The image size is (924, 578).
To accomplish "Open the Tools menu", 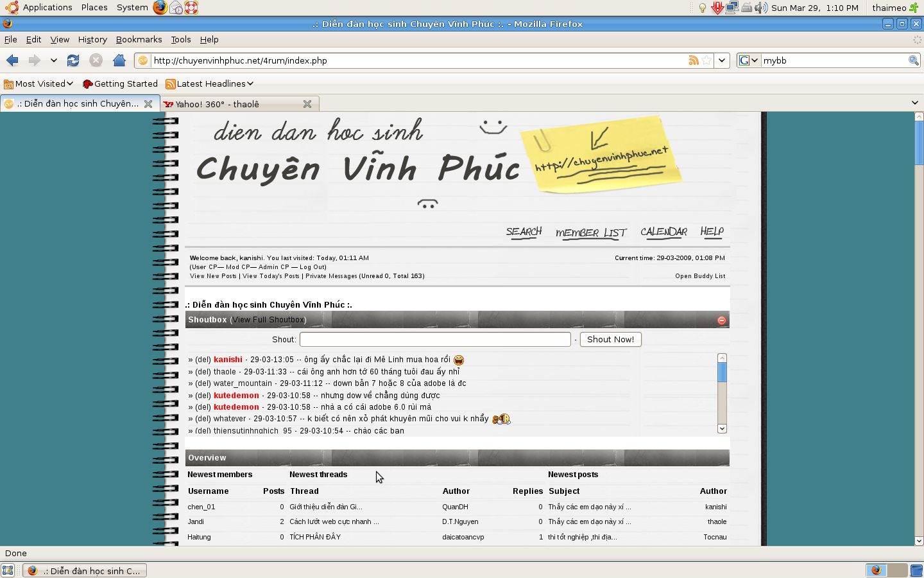I will tap(181, 39).
